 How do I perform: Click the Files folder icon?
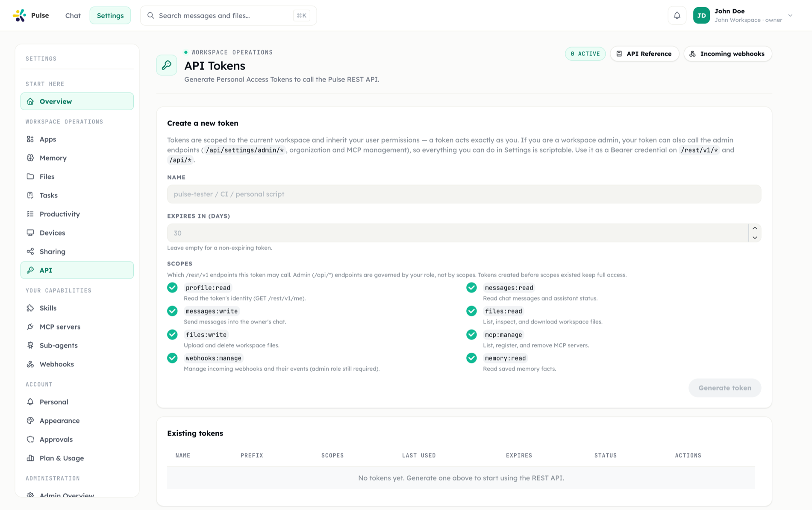pos(30,177)
